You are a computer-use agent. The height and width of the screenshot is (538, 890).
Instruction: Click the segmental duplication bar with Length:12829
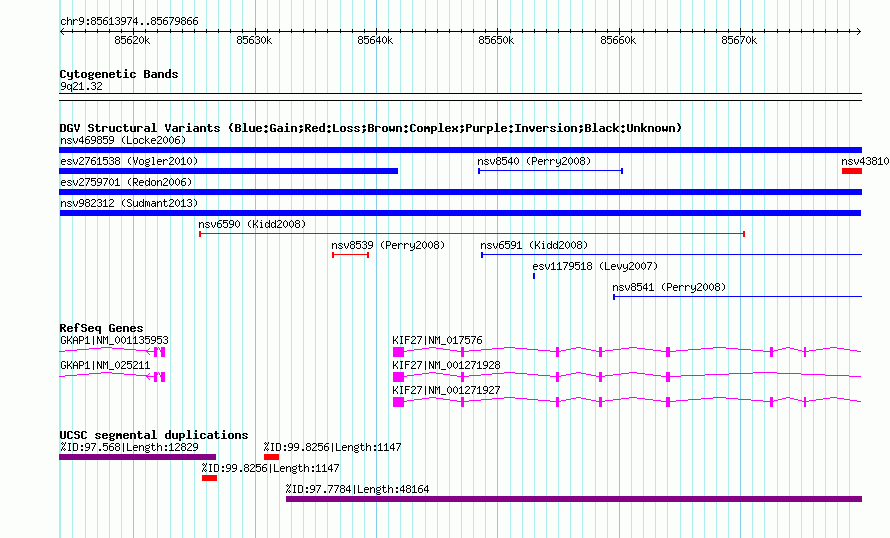pos(137,457)
